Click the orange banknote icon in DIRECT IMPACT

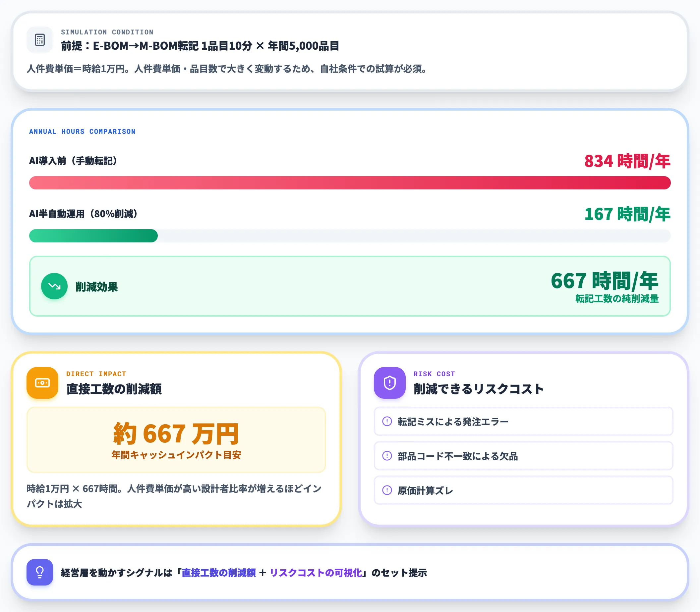point(42,383)
